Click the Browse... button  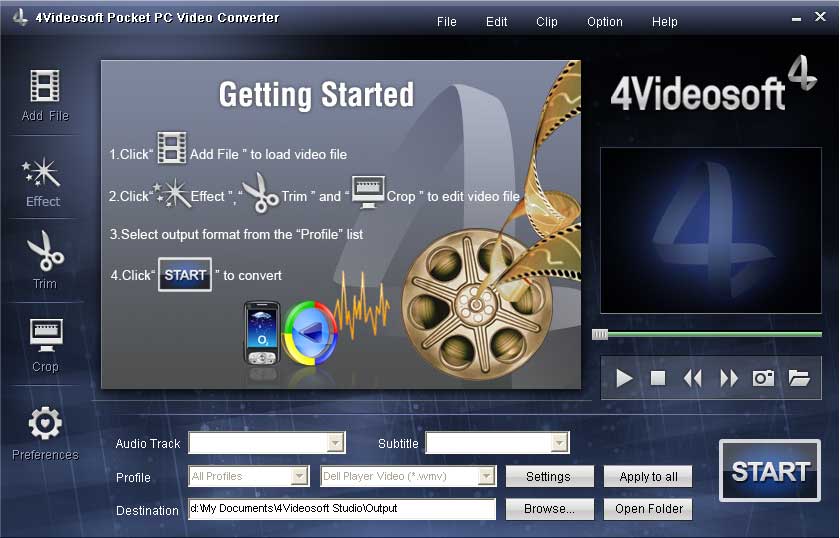click(549, 509)
